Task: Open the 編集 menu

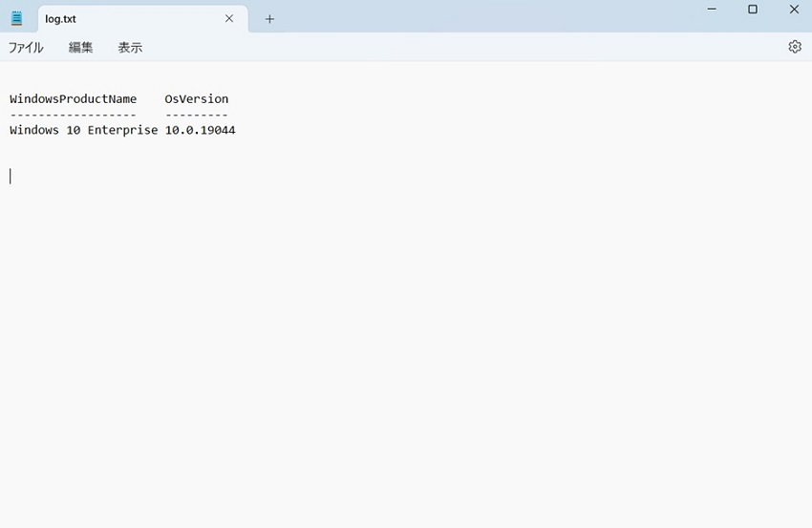Action: click(80, 48)
